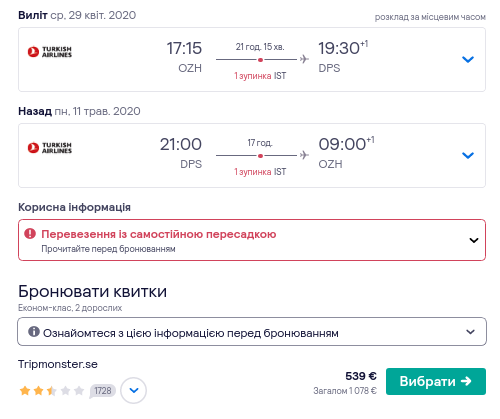Click '1 зупинка IST' on outbound flight
The width and height of the screenshot is (500, 419).
(260, 76)
